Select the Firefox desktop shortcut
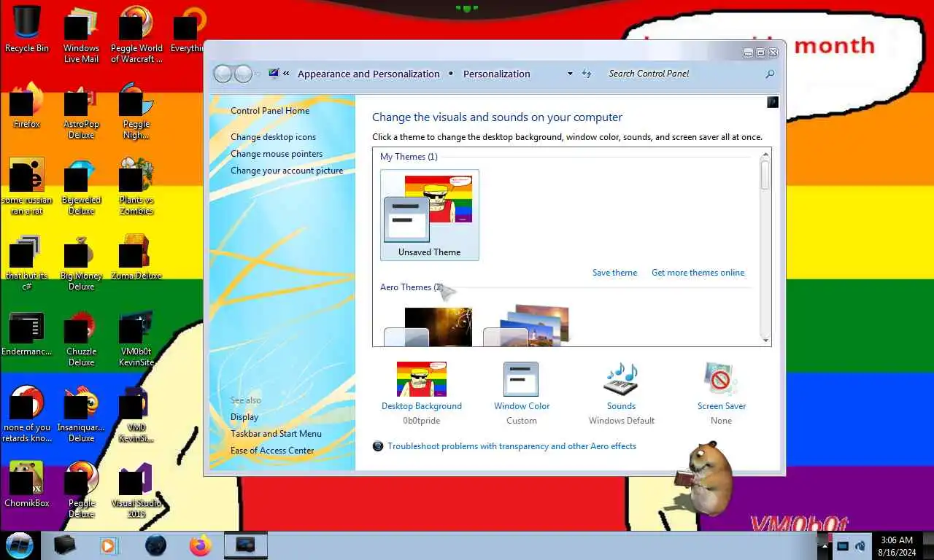 coord(27,105)
